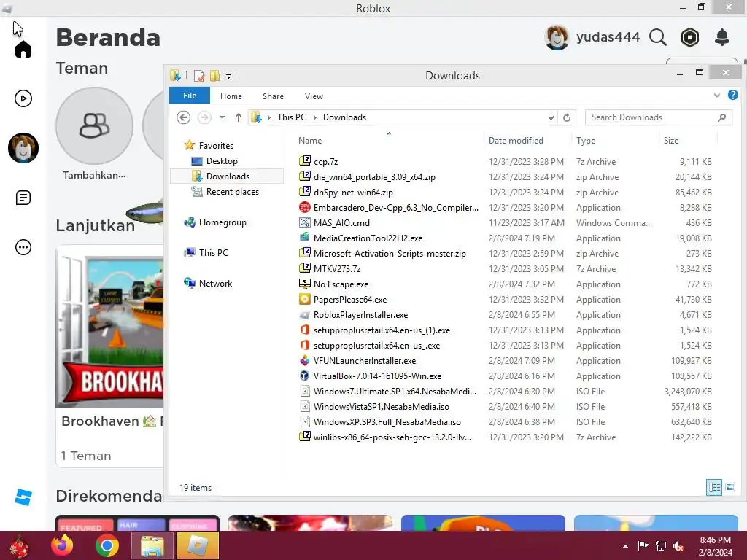The image size is (747, 560).
Task: Switch to Details view icon in status bar
Action: 714,487
